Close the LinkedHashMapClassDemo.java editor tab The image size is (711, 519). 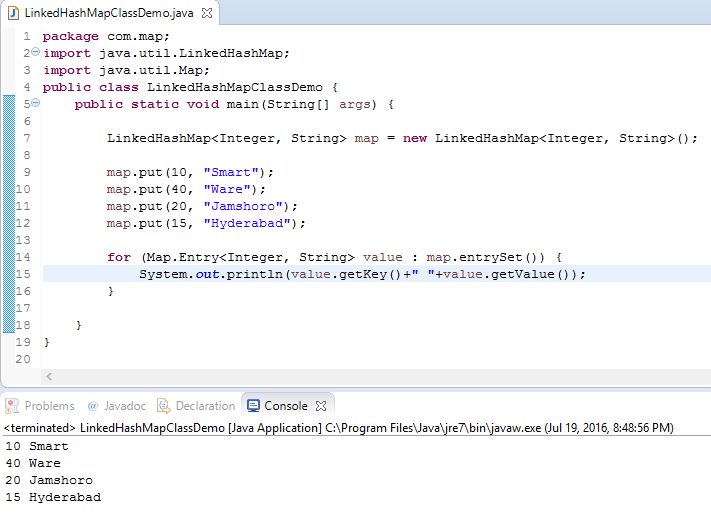(207, 13)
